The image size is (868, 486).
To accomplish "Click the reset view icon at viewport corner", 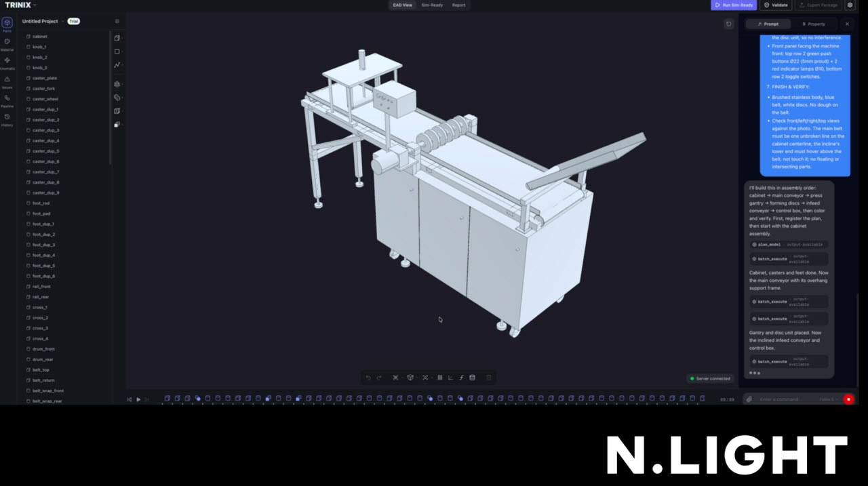I will (x=729, y=24).
